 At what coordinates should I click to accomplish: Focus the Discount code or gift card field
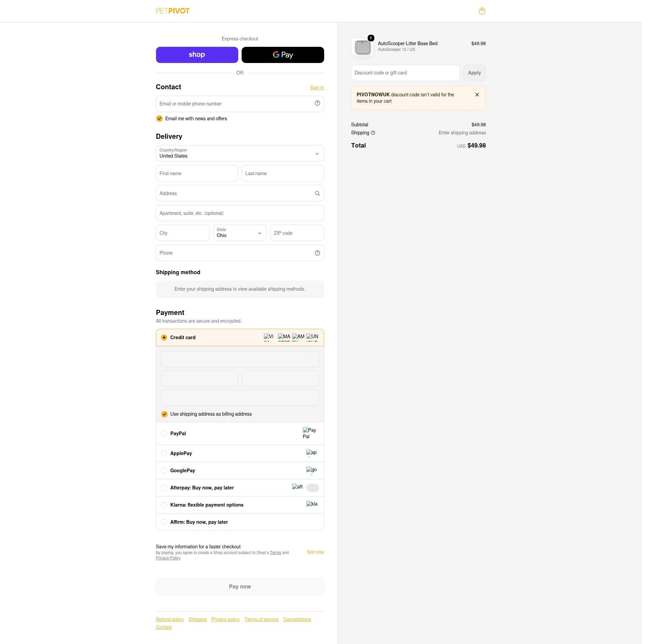405,73
